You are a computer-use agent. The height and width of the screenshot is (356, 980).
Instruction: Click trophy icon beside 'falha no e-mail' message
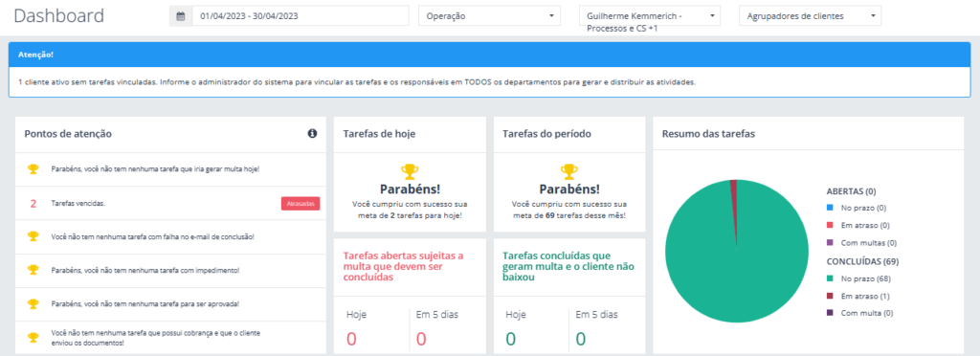pos(33,236)
